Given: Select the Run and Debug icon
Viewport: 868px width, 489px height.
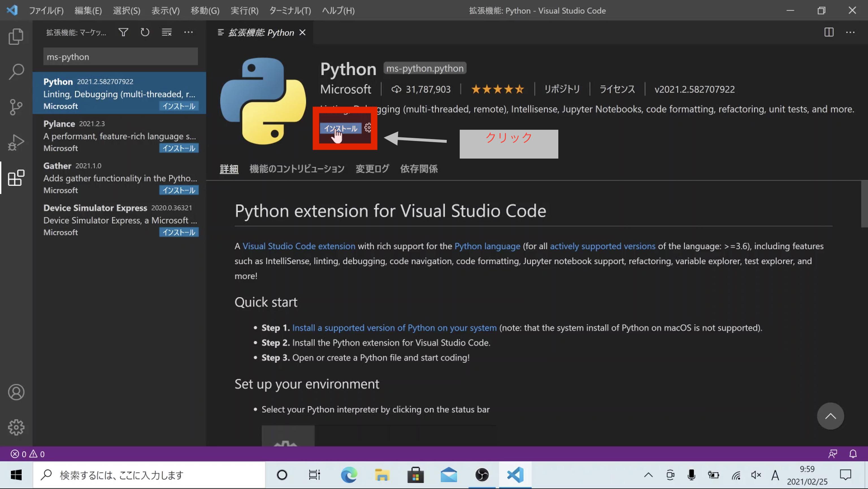Looking at the screenshot, I should click(x=16, y=142).
